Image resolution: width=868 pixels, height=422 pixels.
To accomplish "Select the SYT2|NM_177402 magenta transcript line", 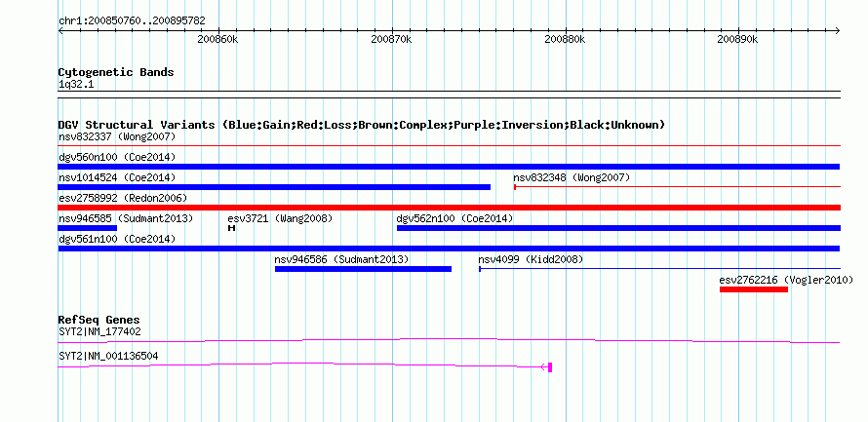I will point(449,341).
